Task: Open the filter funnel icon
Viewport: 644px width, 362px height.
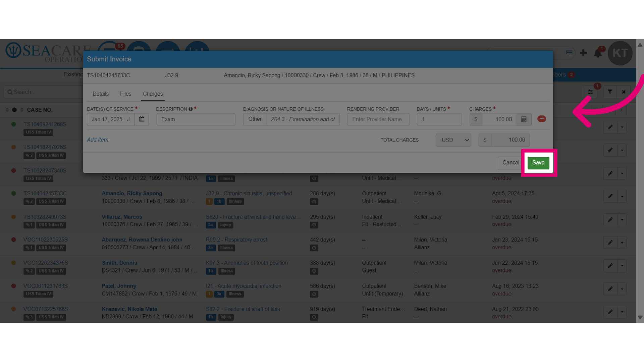Action: click(610, 92)
